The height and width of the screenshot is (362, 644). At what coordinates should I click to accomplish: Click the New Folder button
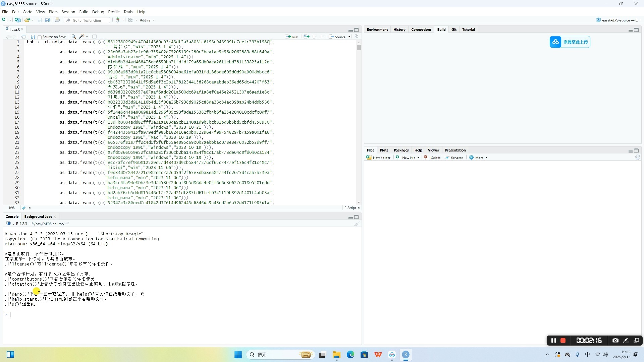coord(378,158)
